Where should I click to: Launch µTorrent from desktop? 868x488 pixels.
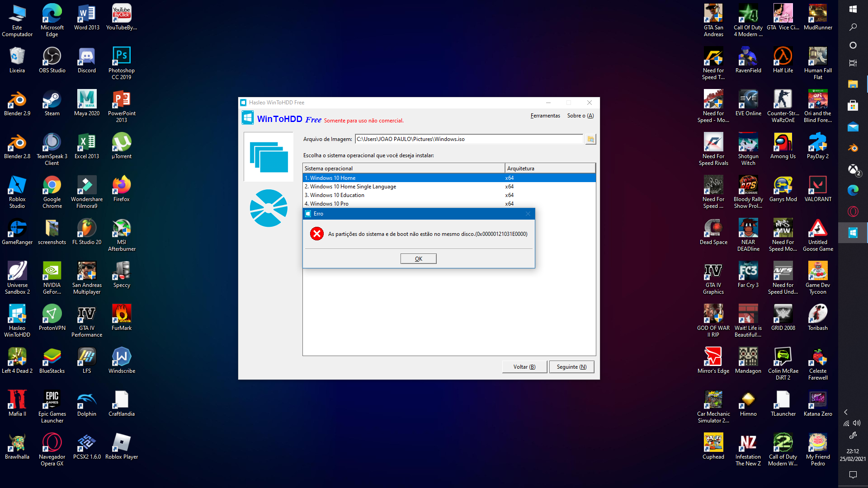tap(122, 146)
